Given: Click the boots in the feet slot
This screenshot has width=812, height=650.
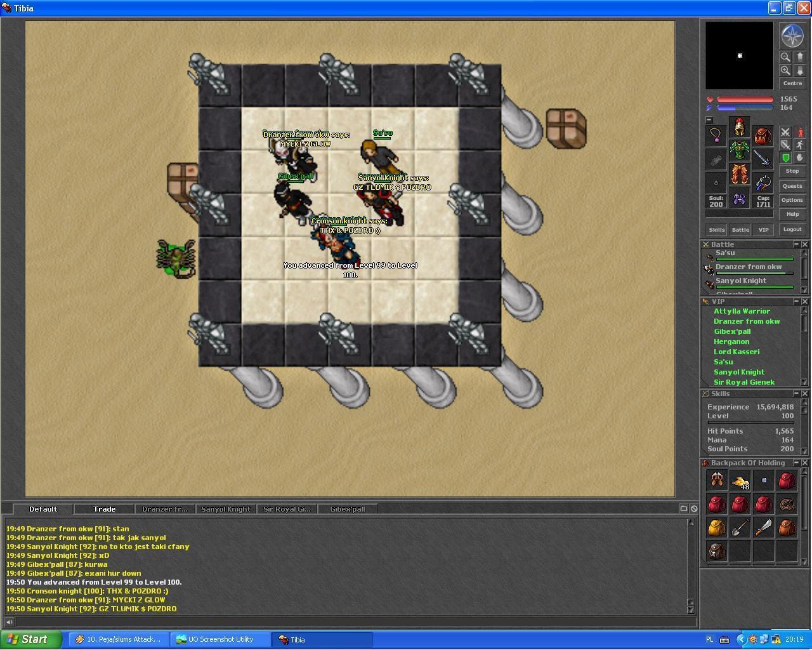Looking at the screenshot, I should pyautogui.click(x=739, y=199).
